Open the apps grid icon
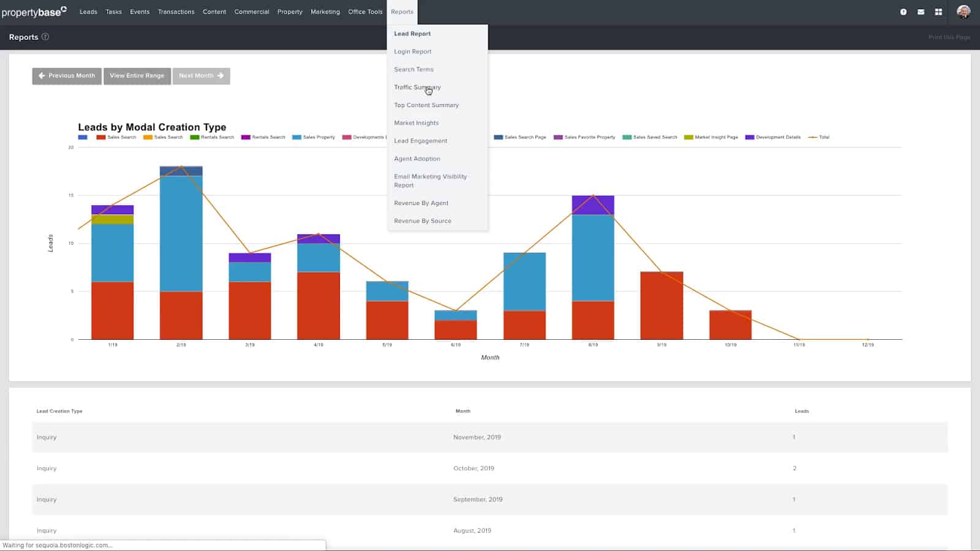The height and width of the screenshot is (551, 980). coord(938,12)
